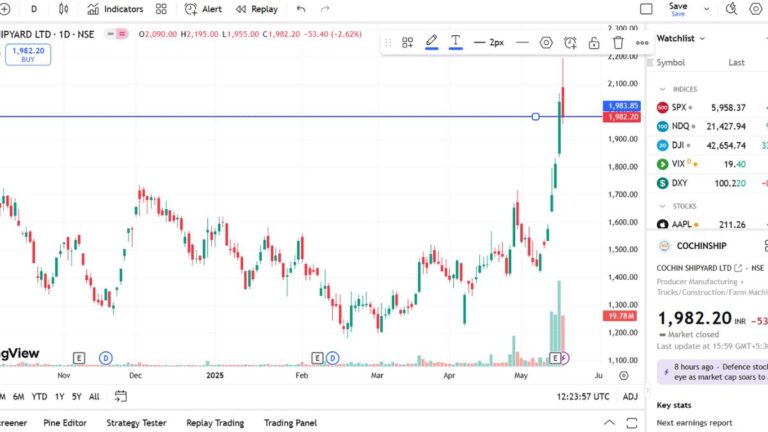Open more options on drawing toolbar
Viewport: 768px width, 432px height.
[642, 43]
